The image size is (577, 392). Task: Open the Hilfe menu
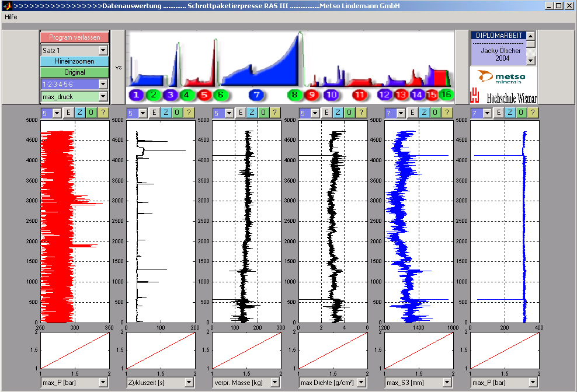(x=11, y=17)
